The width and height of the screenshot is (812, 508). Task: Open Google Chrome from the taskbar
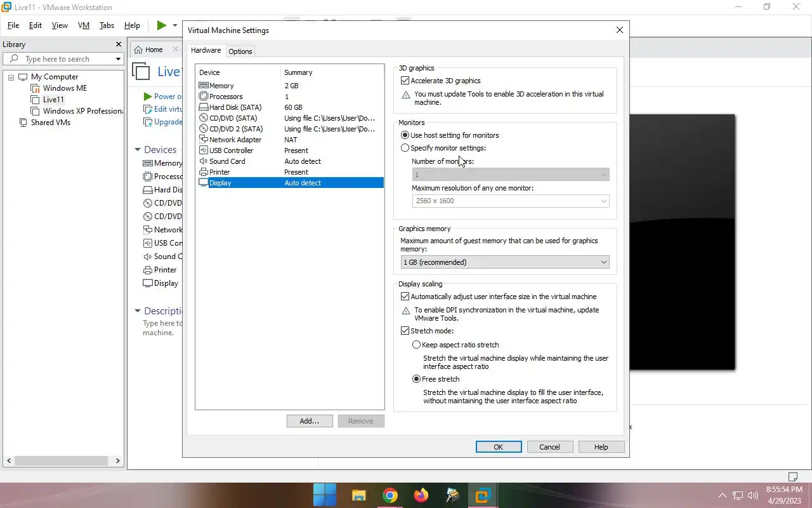[390, 495]
